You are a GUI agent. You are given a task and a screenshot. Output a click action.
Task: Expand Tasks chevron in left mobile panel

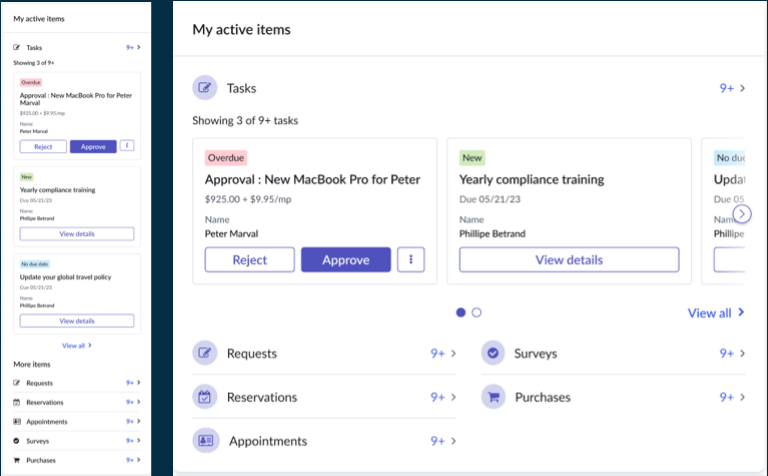click(139, 48)
